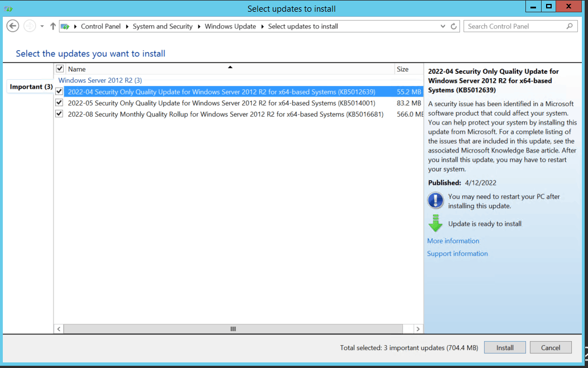The image size is (588, 368).
Task: Toggle the select-all checkbox in header
Action: (x=60, y=69)
